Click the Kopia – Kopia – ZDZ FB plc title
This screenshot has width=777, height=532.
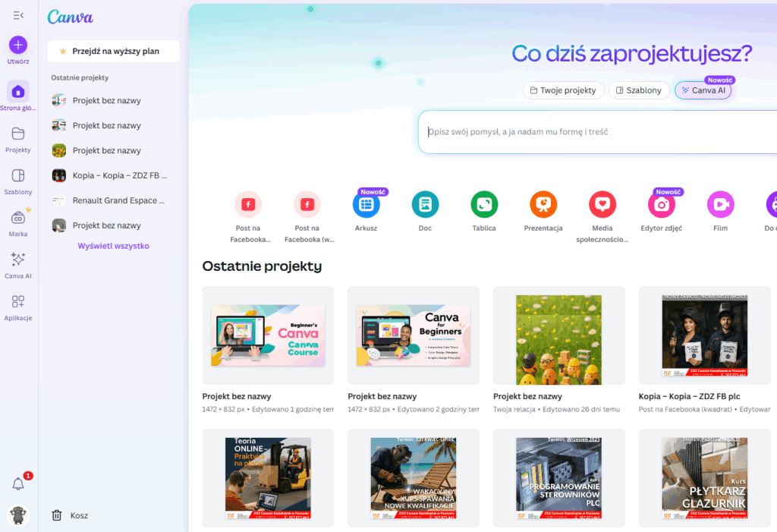(689, 397)
